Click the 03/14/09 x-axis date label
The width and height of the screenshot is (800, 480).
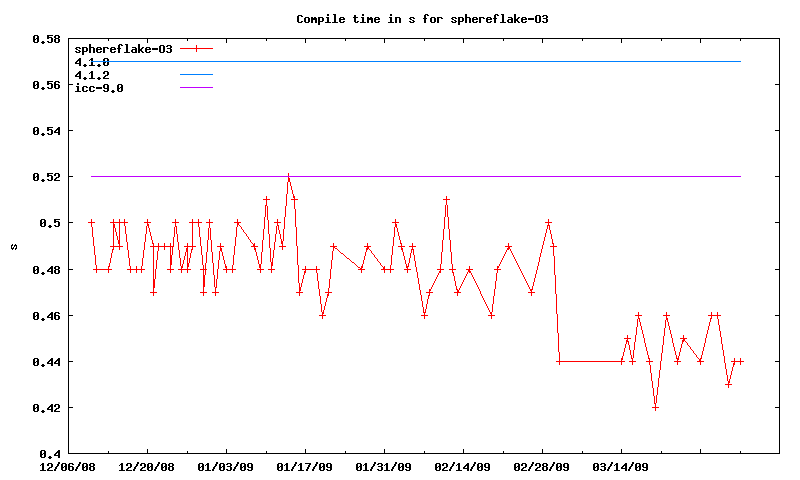pyautogui.click(x=620, y=467)
